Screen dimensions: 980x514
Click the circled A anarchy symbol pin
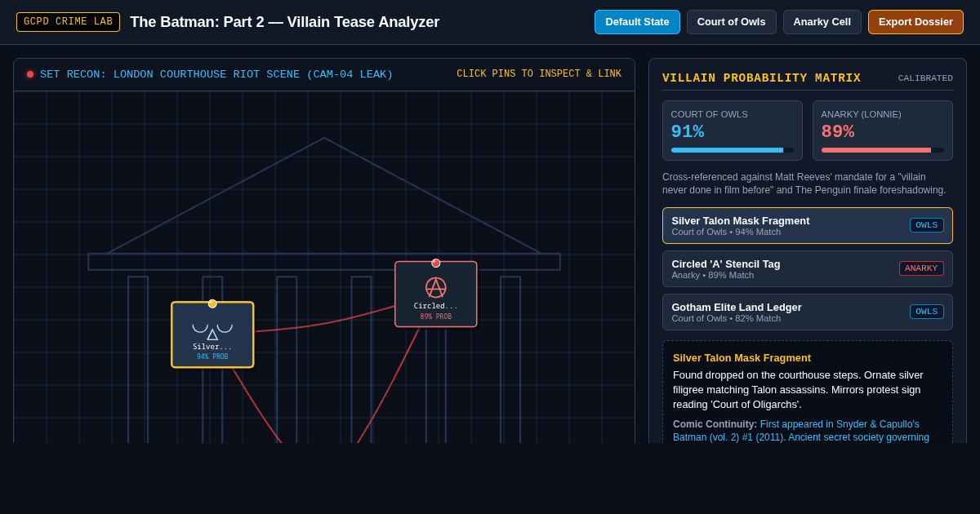[436, 295]
